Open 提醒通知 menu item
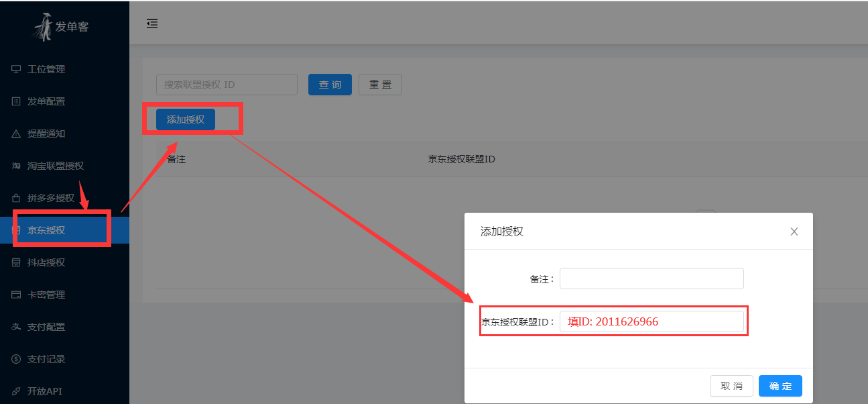This screenshot has height=404, width=868. [x=64, y=134]
